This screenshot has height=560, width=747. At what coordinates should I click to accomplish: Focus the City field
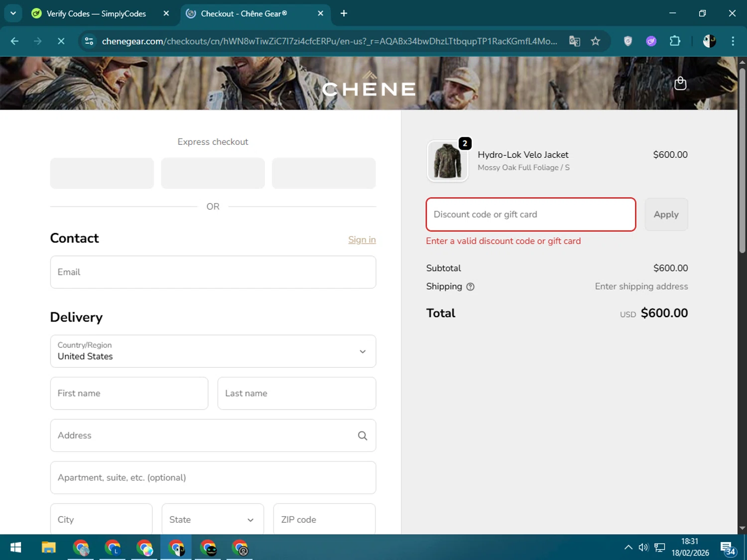coord(101,519)
